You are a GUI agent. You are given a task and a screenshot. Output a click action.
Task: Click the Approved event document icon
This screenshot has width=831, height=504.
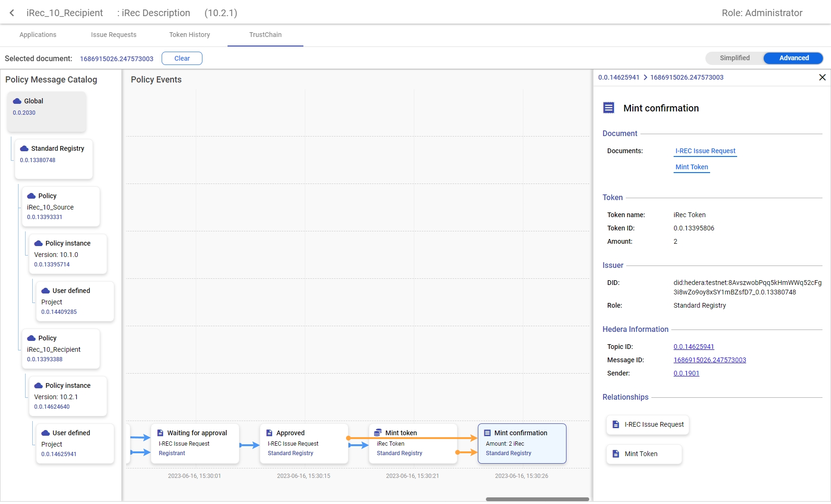point(269,433)
